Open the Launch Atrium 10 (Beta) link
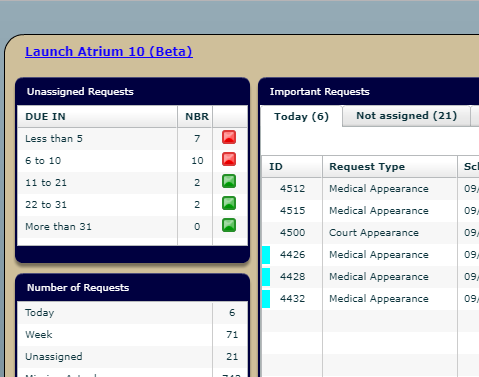Screen dimensions: 479x377 tap(109, 52)
